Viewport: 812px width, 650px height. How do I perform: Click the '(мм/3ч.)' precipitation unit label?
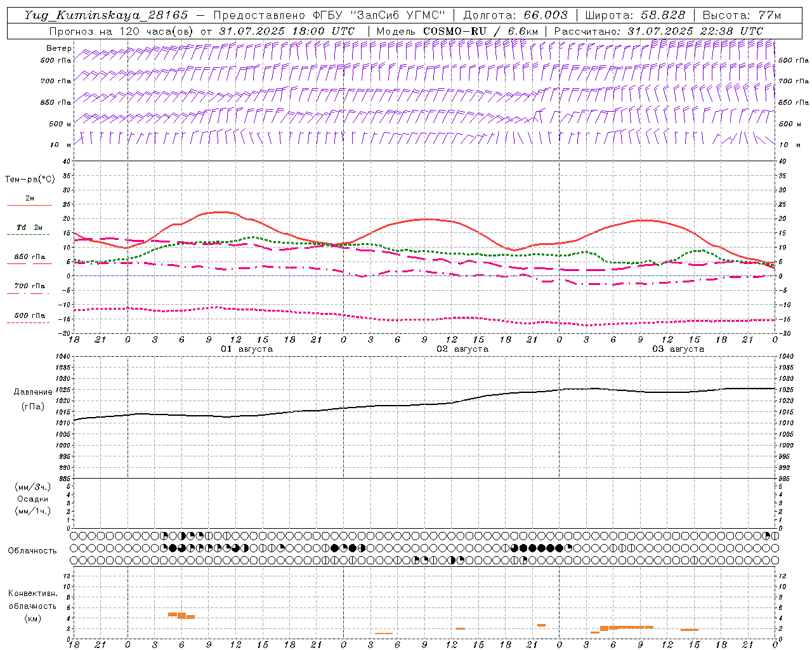pyautogui.click(x=33, y=487)
